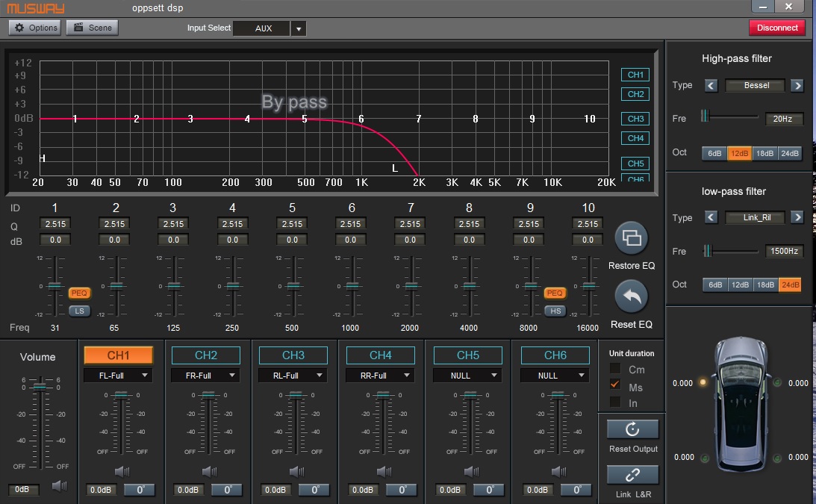Click the high-pass frequency 20Hz field
This screenshot has height=504, width=816.
[783, 119]
